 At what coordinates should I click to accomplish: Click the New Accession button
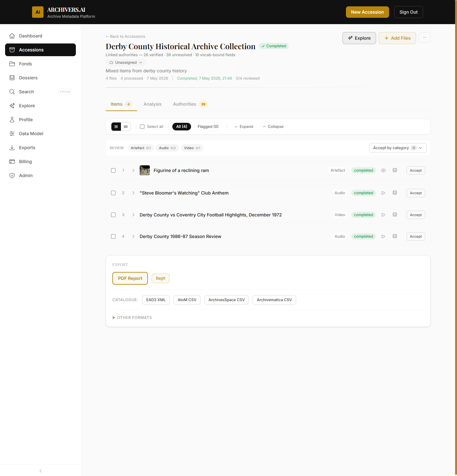[x=367, y=12]
